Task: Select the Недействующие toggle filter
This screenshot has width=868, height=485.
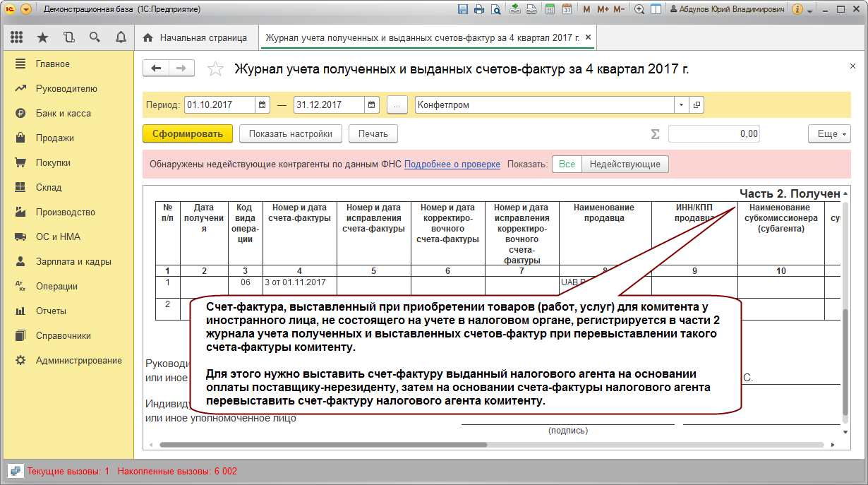Action: tap(625, 164)
